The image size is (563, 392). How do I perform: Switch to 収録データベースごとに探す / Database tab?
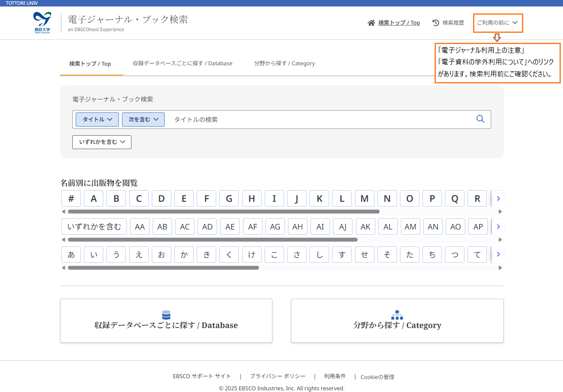tap(182, 63)
